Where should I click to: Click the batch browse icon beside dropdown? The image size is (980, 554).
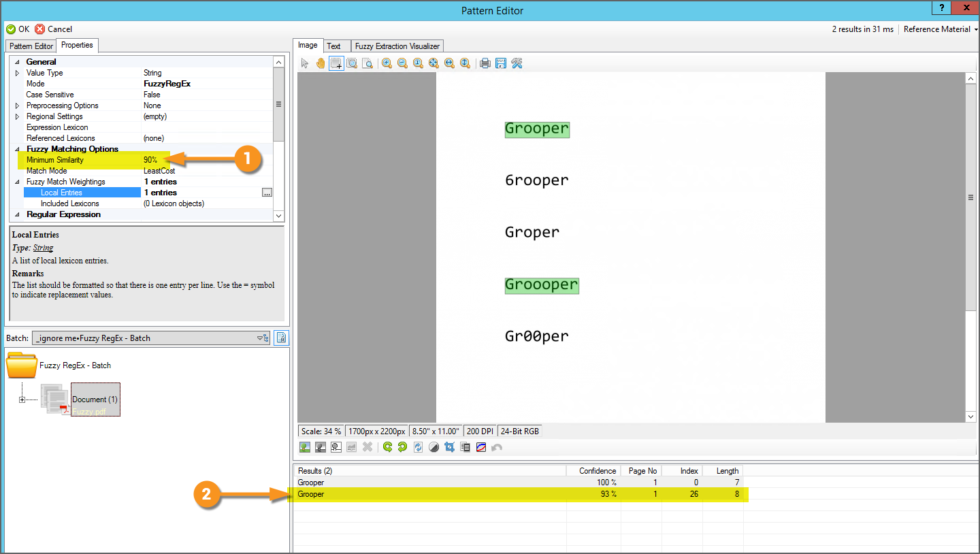click(x=282, y=338)
